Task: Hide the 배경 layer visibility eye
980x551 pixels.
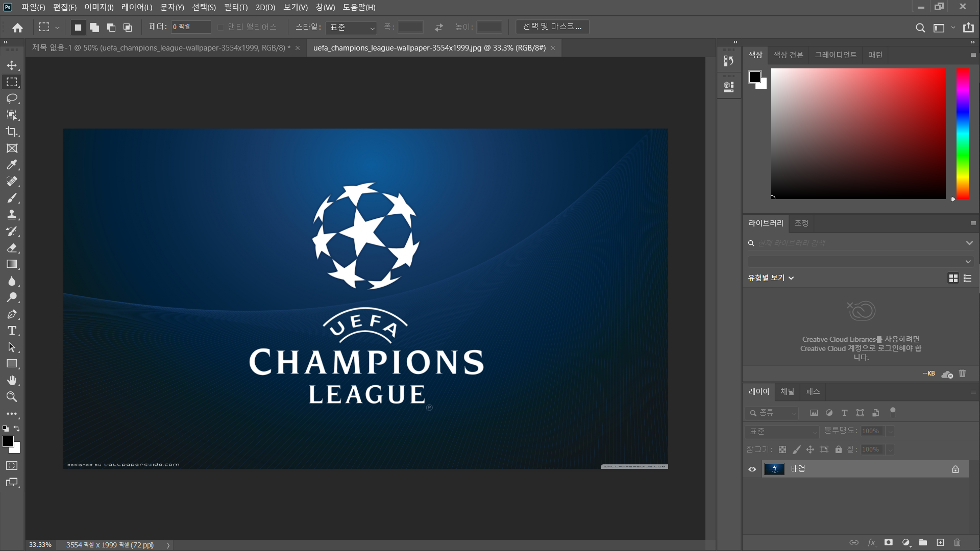Action: click(x=752, y=469)
